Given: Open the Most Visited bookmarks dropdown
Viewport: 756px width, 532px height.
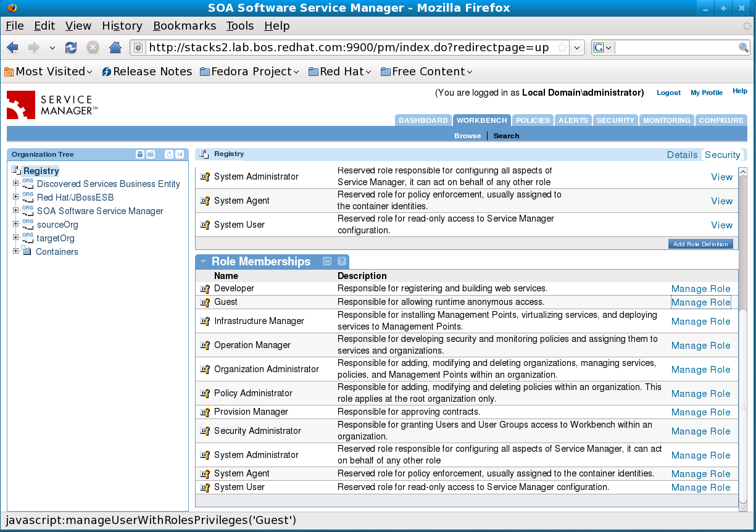Looking at the screenshot, I should pyautogui.click(x=48, y=72).
